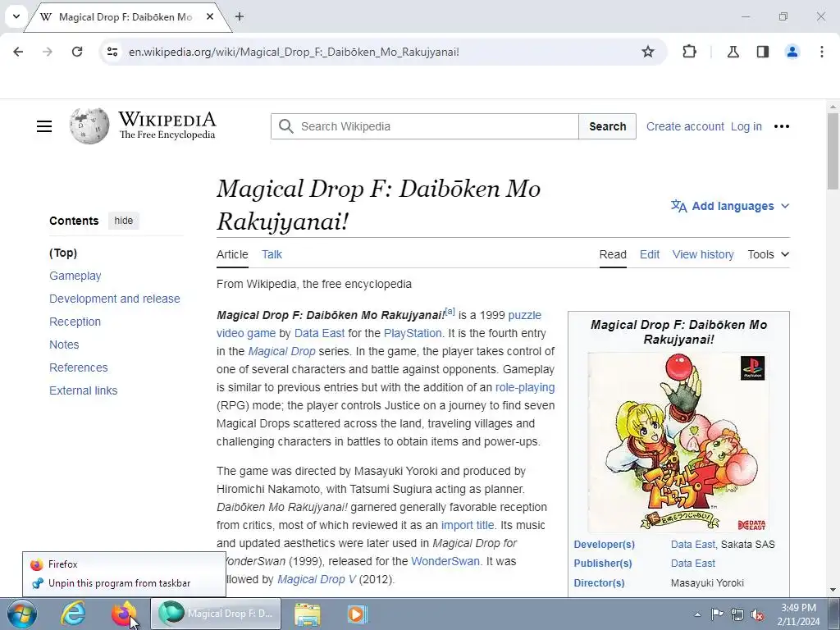Click the Firefox taskbar icon
The image size is (840, 630).
click(x=123, y=614)
